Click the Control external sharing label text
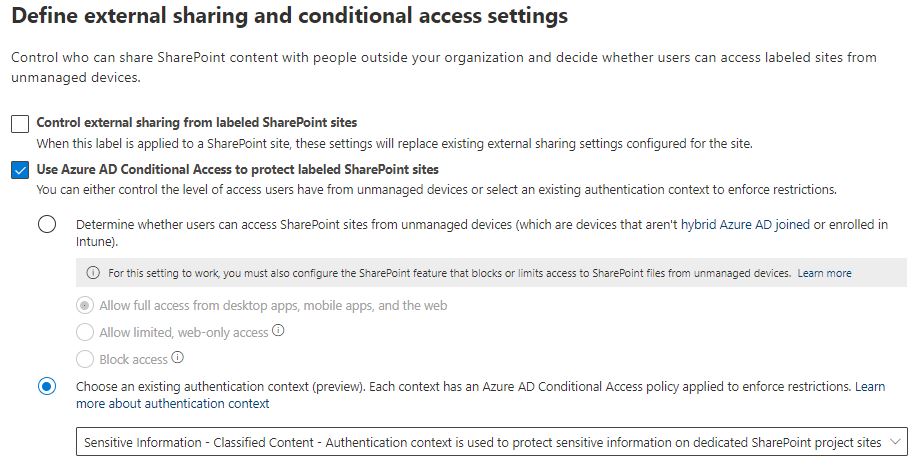Screen dimensions: 912x468 click(x=196, y=123)
